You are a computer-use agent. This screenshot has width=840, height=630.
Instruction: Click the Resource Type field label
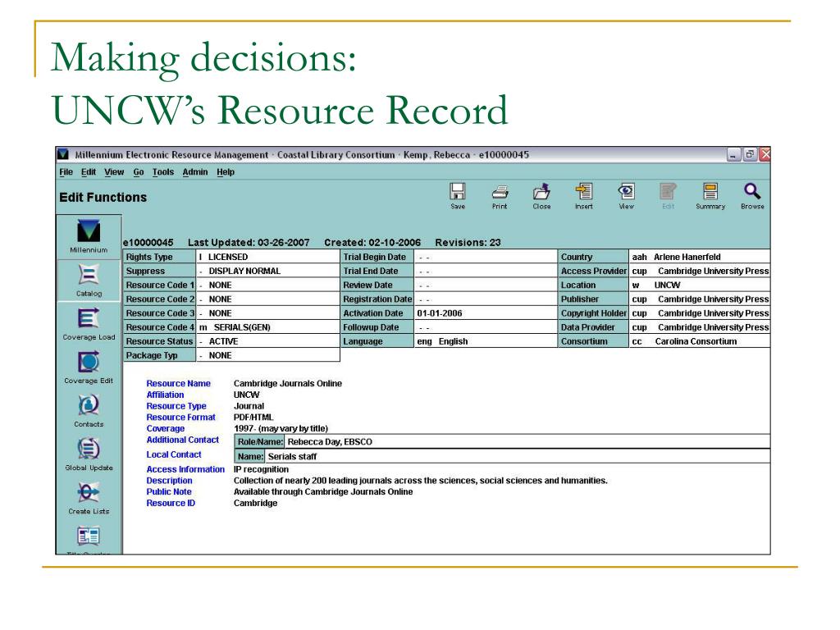(x=176, y=406)
